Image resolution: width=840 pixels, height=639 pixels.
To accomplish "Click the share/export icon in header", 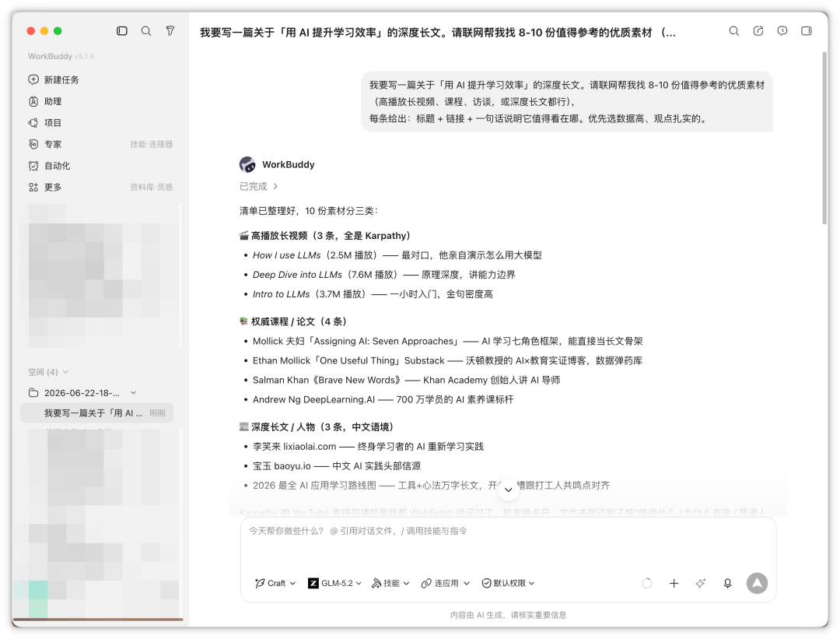I will click(758, 31).
